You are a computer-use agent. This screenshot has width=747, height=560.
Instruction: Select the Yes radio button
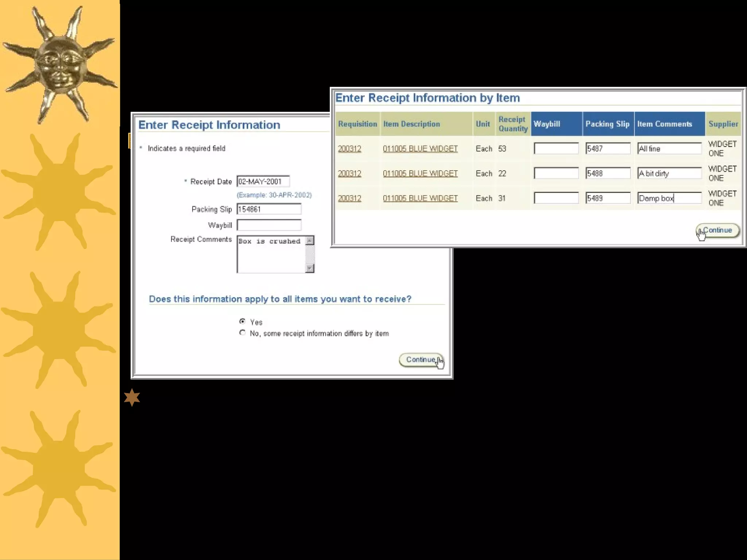(242, 321)
